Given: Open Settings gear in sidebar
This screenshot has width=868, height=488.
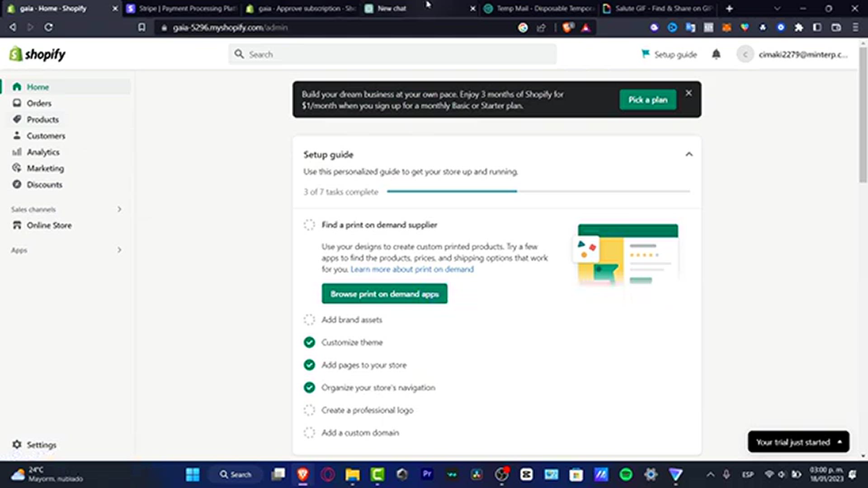Looking at the screenshot, I should [17, 444].
